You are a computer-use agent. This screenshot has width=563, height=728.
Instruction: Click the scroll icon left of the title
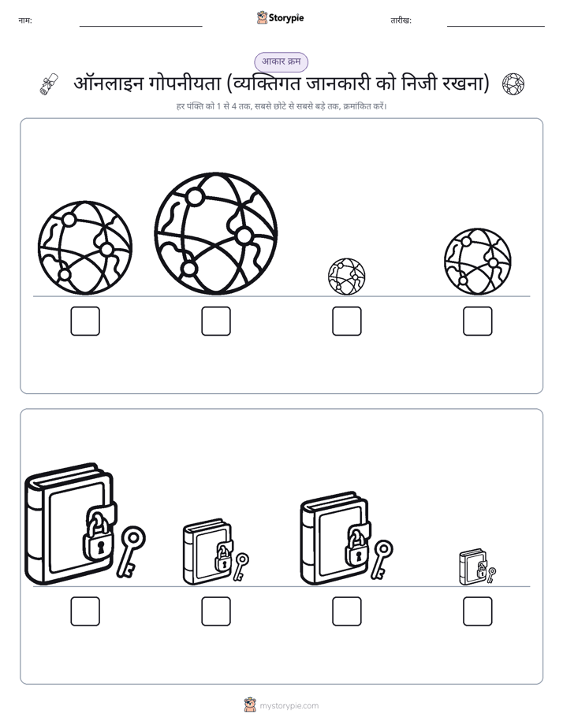[49, 84]
